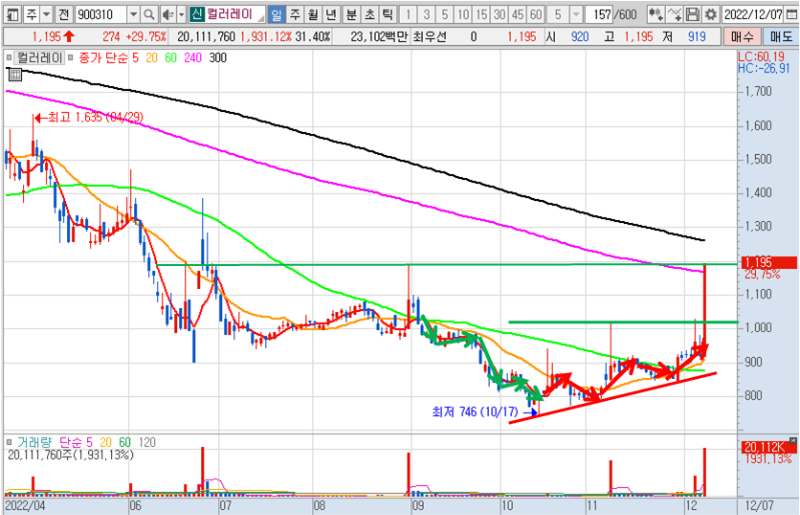
Task: Select the 3 minute interval button
Action: pos(426,15)
